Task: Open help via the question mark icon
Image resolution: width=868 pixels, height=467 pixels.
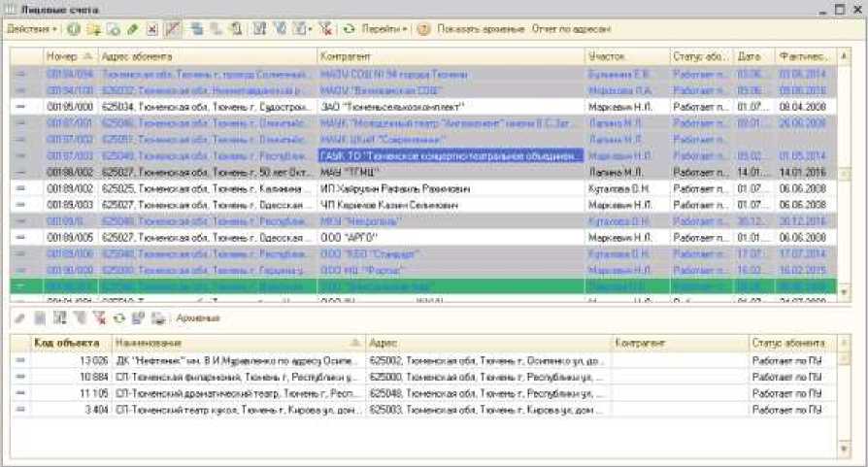Action: click(423, 29)
